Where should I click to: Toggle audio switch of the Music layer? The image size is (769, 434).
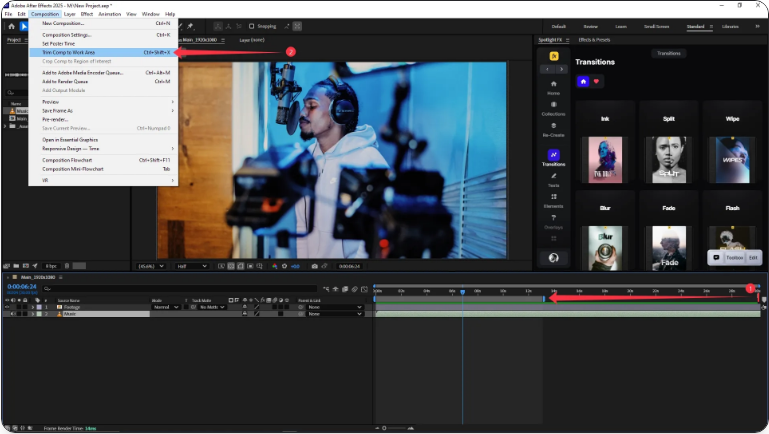(14, 314)
